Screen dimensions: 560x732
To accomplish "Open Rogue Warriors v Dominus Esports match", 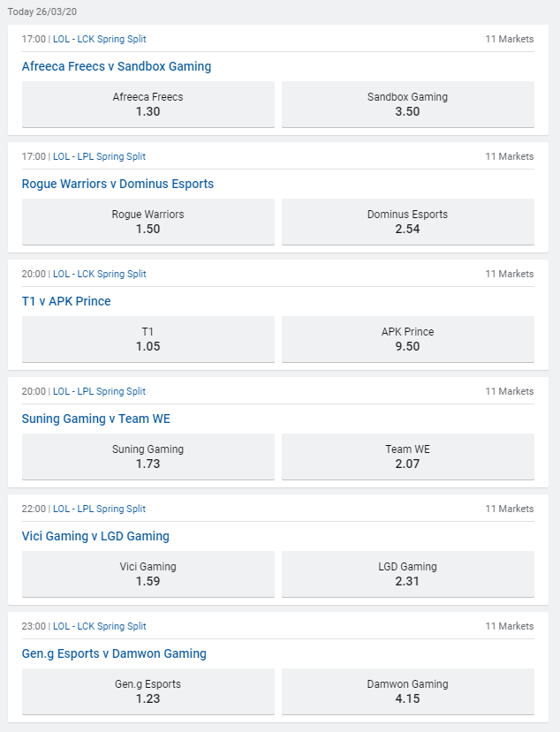I will pyautogui.click(x=117, y=184).
